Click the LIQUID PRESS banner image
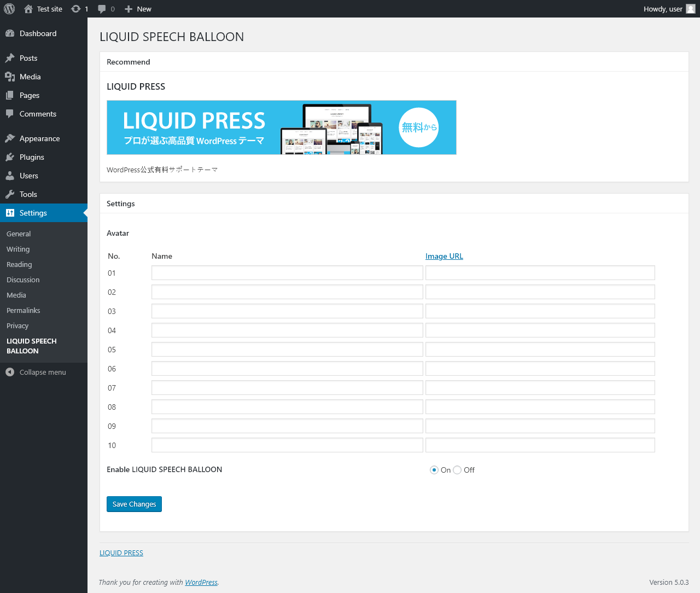The height and width of the screenshot is (593, 700). (282, 127)
